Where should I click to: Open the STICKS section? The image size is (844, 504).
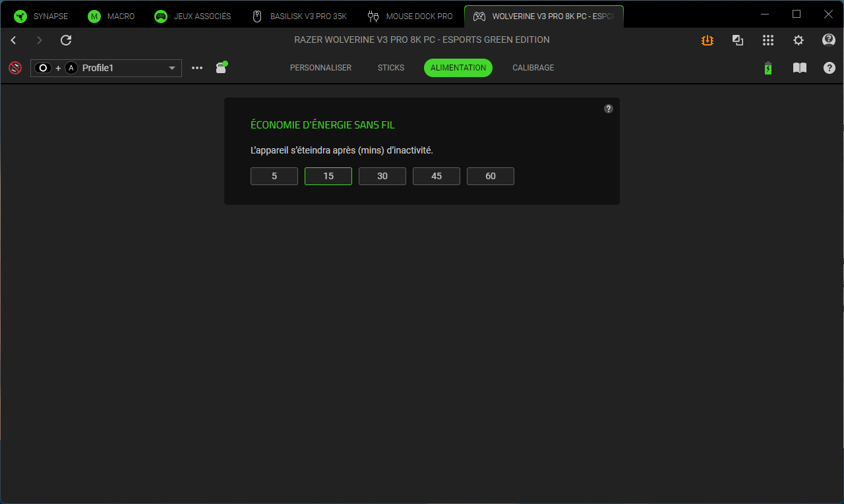click(x=391, y=68)
